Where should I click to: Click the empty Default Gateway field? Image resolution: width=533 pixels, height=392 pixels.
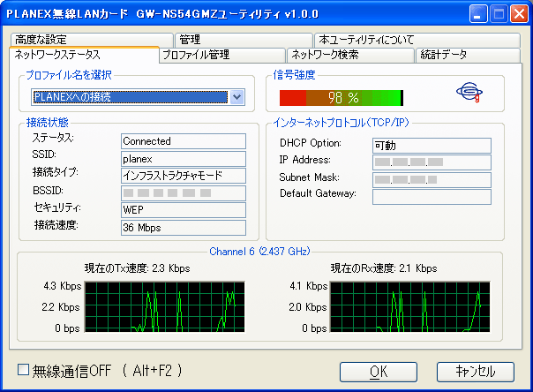tap(432, 197)
